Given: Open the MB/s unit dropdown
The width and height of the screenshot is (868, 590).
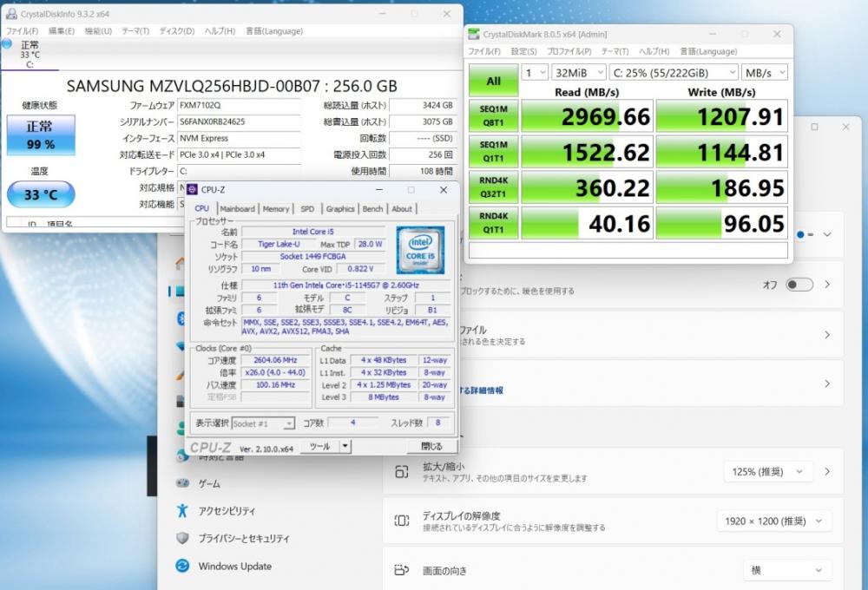Looking at the screenshot, I should tap(765, 73).
